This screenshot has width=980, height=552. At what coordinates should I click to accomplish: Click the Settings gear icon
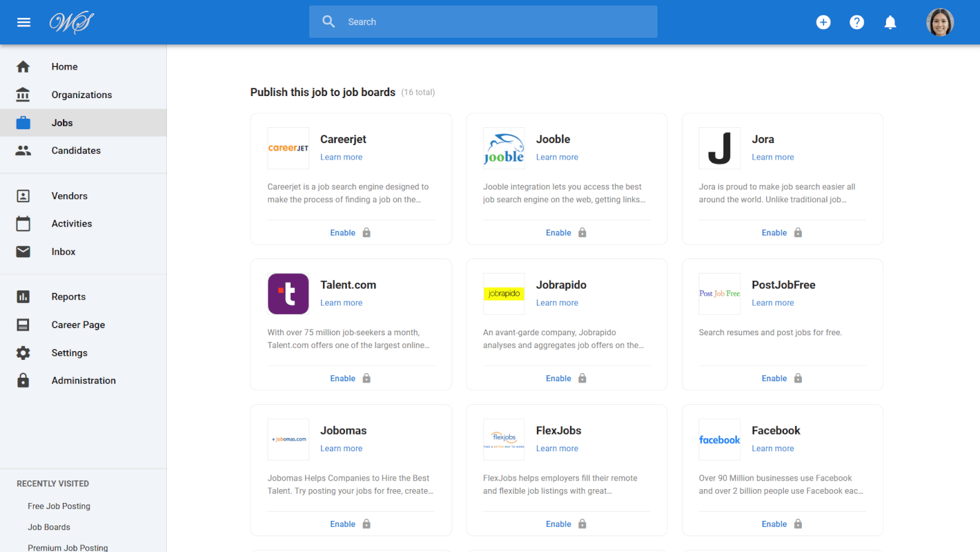coord(23,353)
